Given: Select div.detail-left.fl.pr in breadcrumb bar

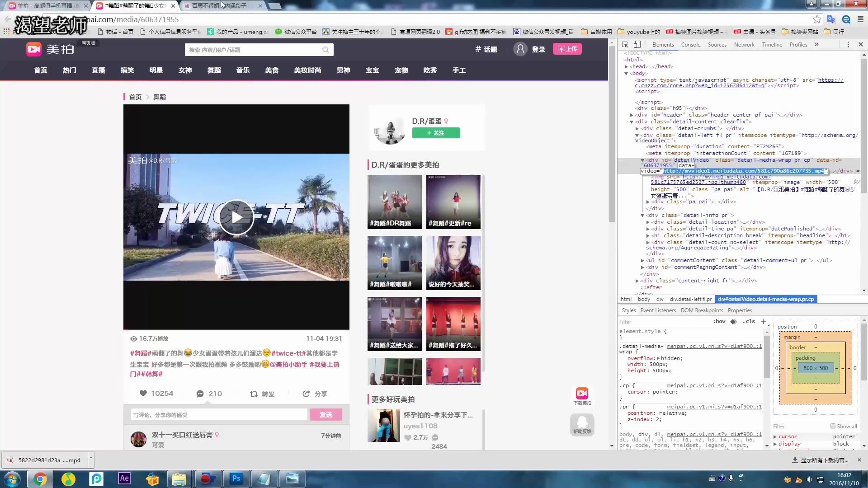Looking at the screenshot, I should pyautogui.click(x=690, y=299).
